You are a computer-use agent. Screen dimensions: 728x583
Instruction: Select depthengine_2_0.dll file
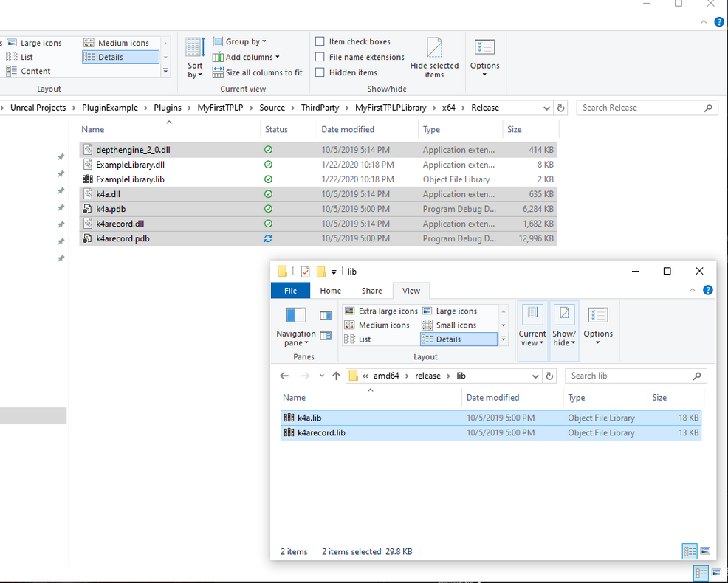[x=317, y=150]
